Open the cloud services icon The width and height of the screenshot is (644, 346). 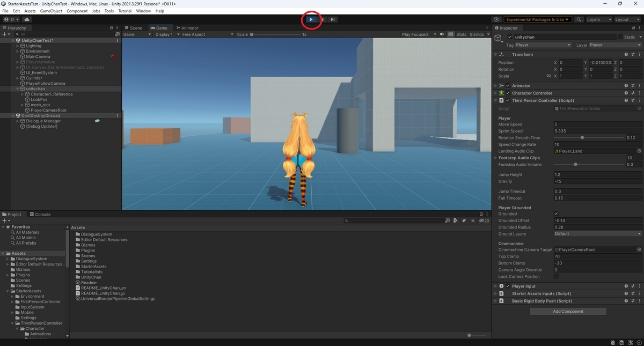tap(27, 19)
